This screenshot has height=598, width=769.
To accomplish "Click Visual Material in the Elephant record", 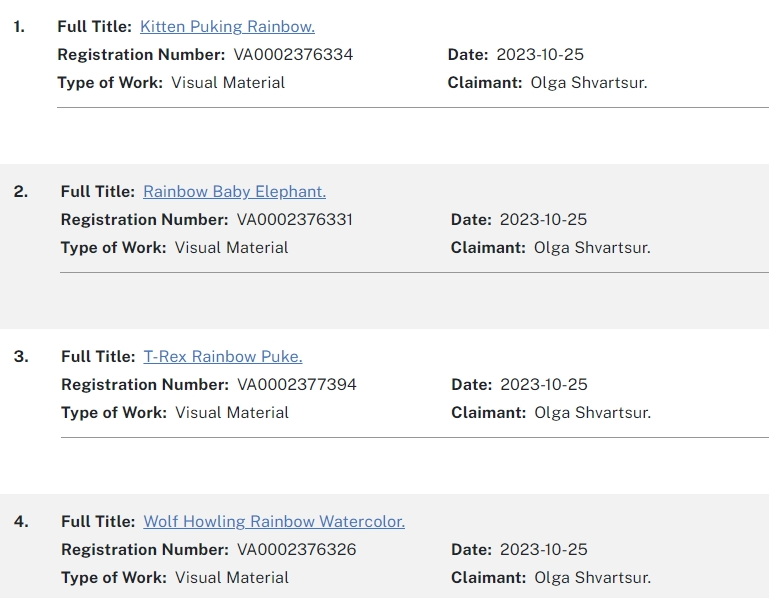I will 231,247.
